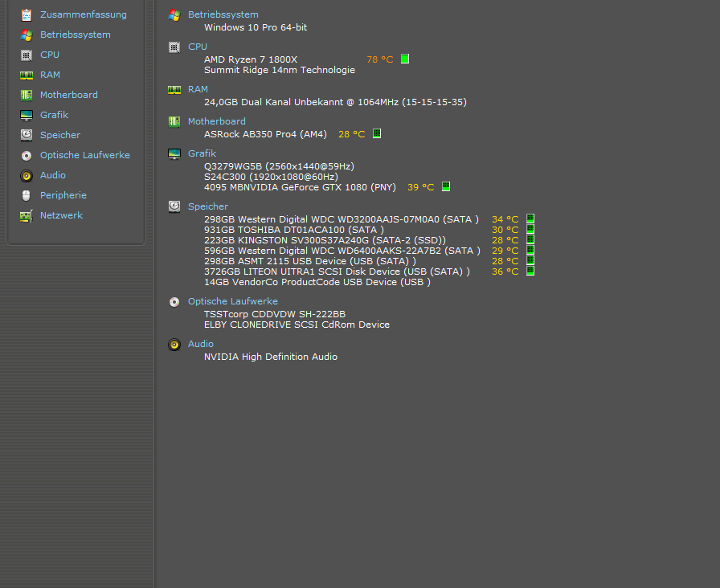720x588 pixels.
Task: Follow the Audio heading link in summary
Action: [x=201, y=345]
